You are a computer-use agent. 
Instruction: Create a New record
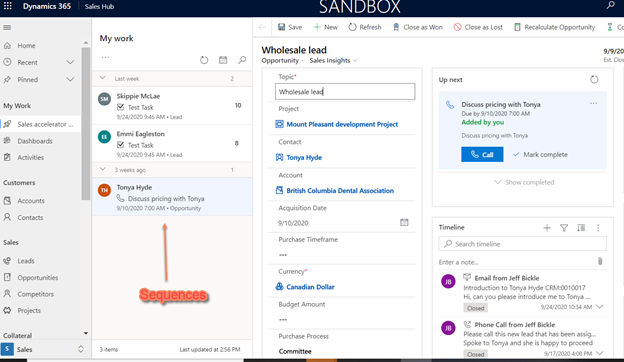(x=326, y=27)
